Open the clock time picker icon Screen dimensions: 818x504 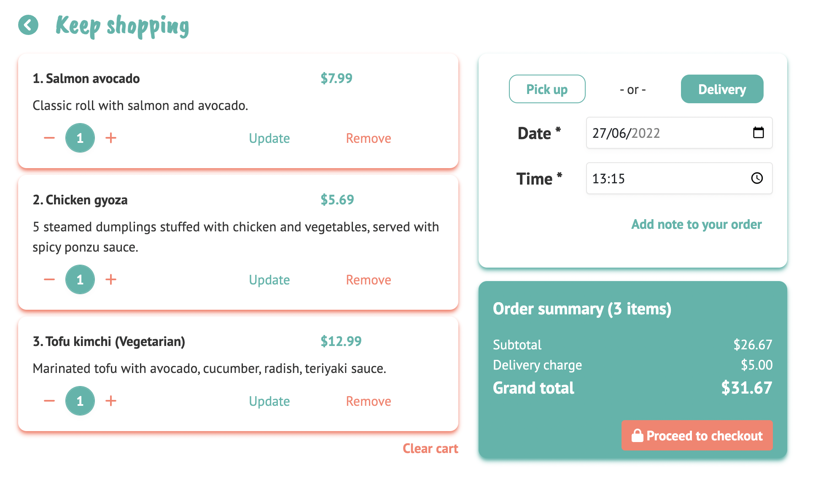coord(757,178)
